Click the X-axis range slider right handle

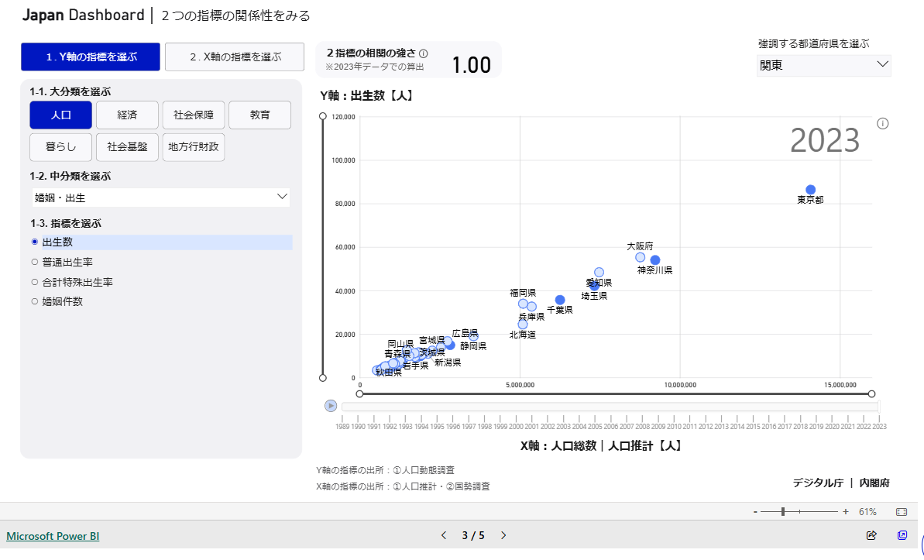tap(871, 393)
